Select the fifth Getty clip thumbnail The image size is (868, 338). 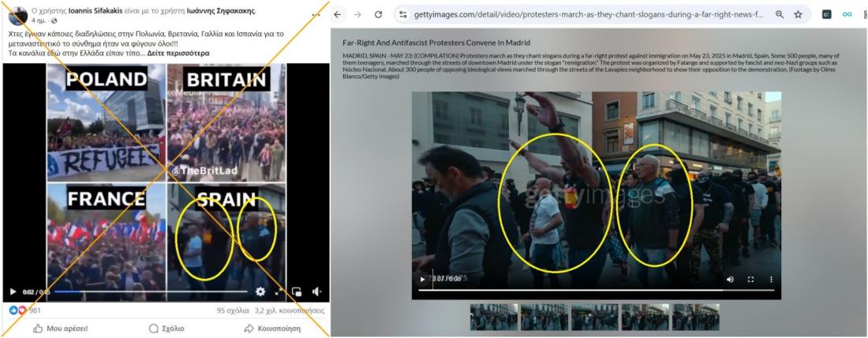pos(696,317)
